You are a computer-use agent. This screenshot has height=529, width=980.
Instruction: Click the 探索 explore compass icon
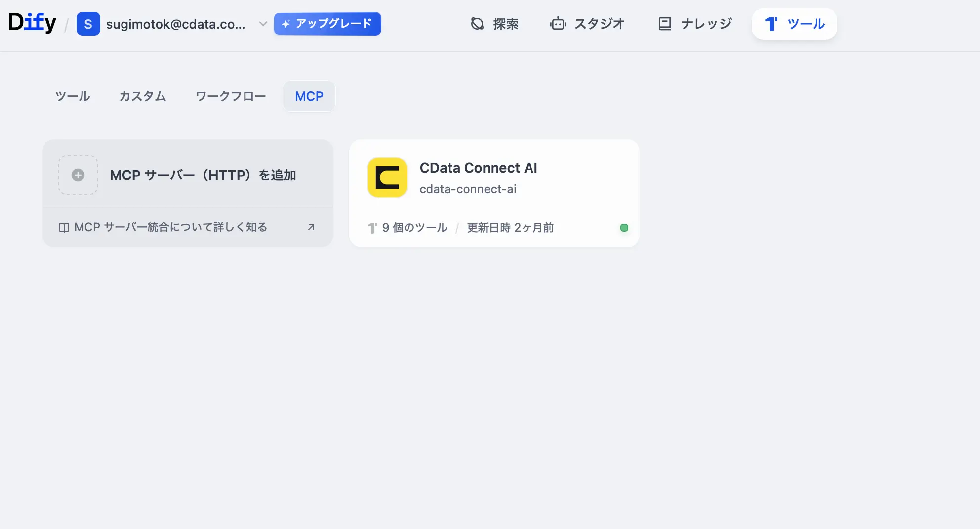[477, 24]
